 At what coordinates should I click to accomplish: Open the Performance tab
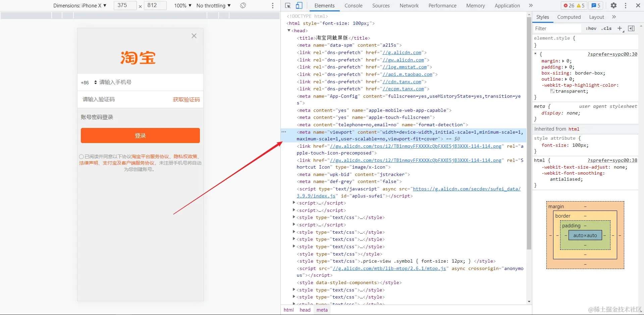tap(442, 6)
